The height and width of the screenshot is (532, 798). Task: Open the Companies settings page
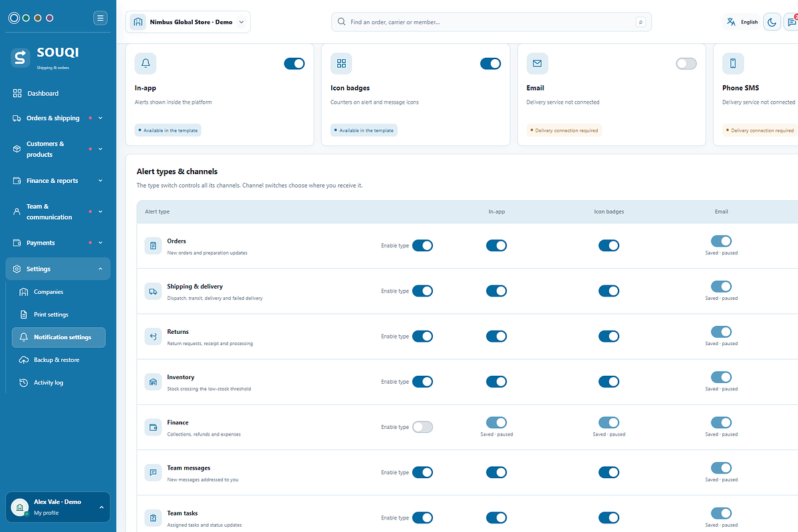[x=59, y=292]
